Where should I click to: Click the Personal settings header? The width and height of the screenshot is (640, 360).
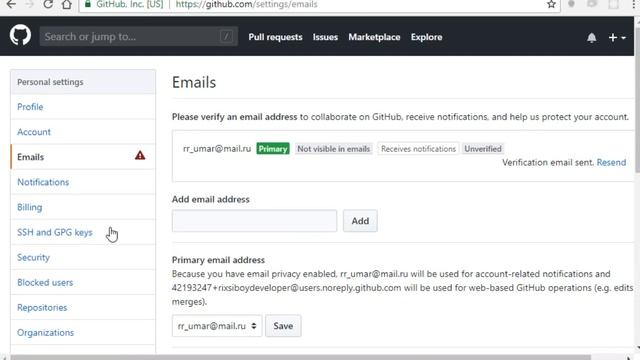(83, 82)
